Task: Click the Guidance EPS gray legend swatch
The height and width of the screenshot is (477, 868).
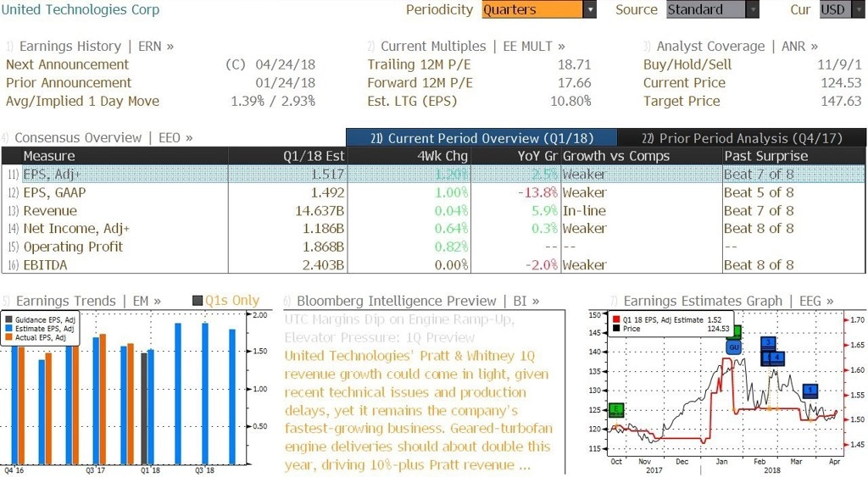Action: tap(8, 320)
